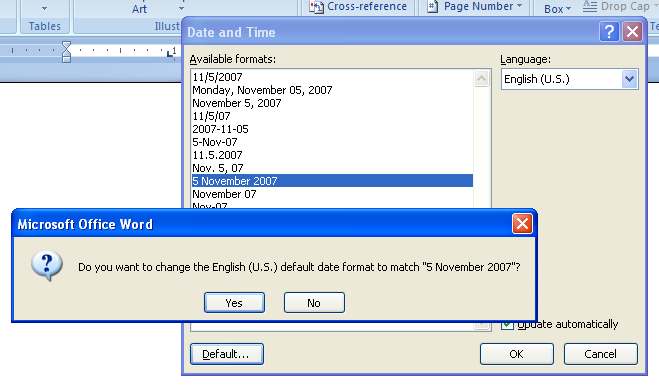
Task: Close the Microsoft Office Word message box
Action: coord(522,224)
